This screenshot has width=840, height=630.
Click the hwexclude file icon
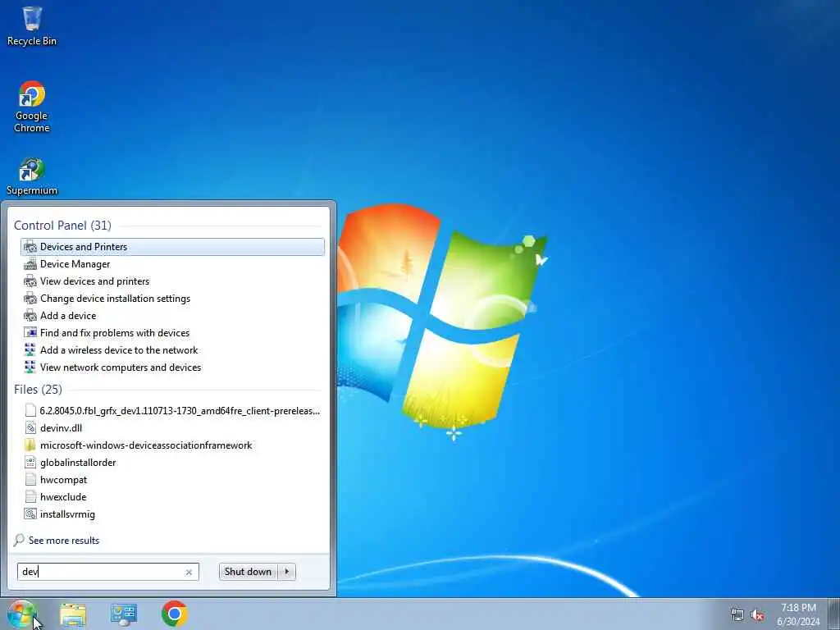pyautogui.click(x=30, y=496)
